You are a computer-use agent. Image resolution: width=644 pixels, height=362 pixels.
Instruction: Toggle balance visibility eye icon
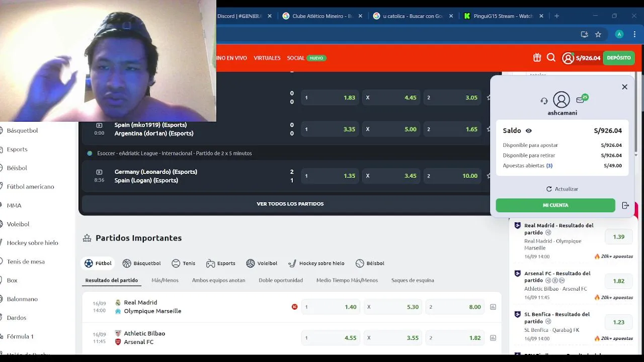[x=529, y=131]
